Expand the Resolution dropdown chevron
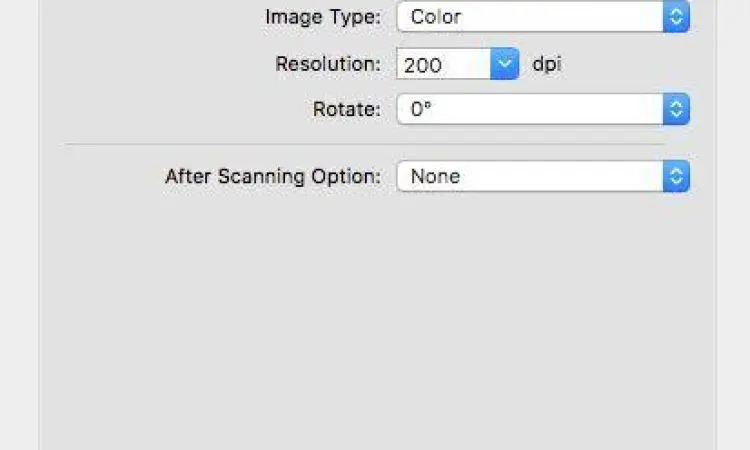The width and height of the screenshot is (750, 450). (506, 65)
